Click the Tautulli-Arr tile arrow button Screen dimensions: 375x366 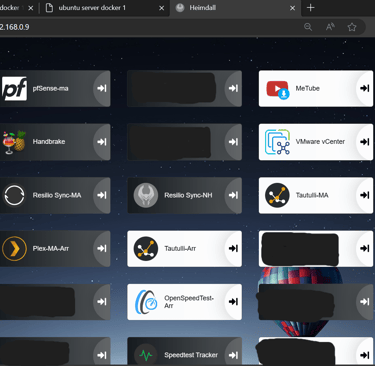[233, 249]
